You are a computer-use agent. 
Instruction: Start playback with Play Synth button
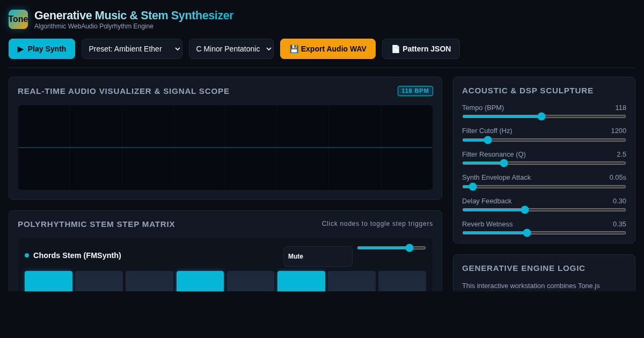point(42,49)
